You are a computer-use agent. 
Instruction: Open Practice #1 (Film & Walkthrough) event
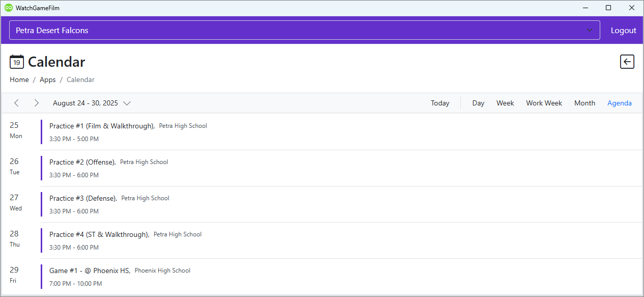(x=102, y=126)
